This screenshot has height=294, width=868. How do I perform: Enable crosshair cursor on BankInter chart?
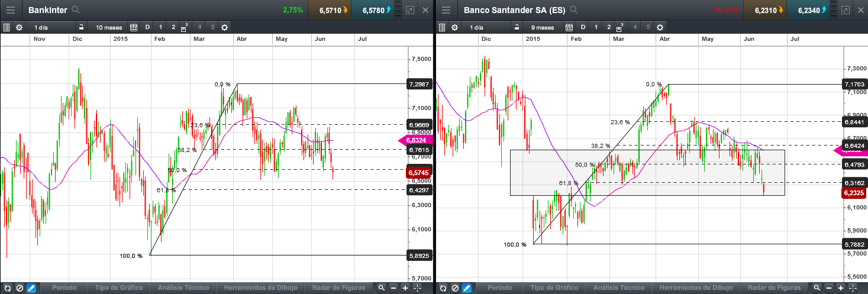tap(418, 288)
